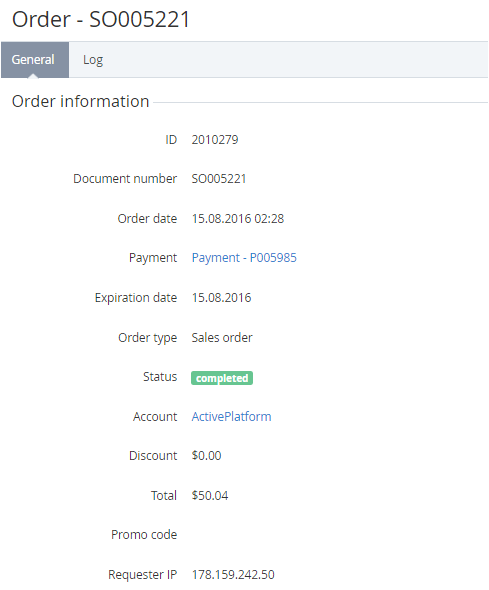Click the order date 15.08.2016 02:28
This screenshot has width=489, height=590.
pos(238,219)
